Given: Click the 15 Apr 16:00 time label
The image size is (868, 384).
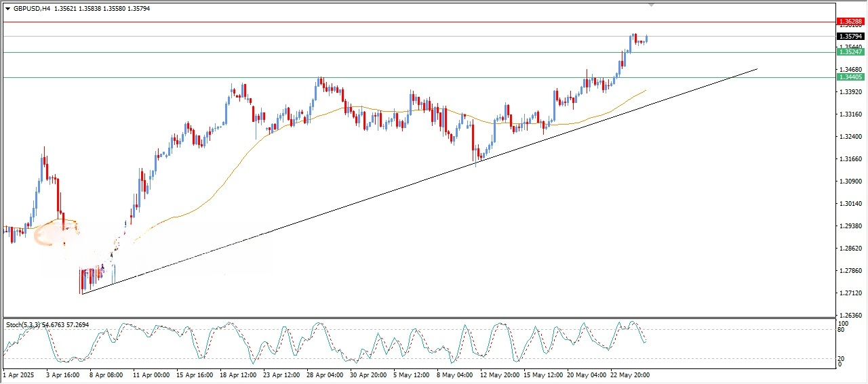Looking at the screenshot, I should tap(195, 375).
